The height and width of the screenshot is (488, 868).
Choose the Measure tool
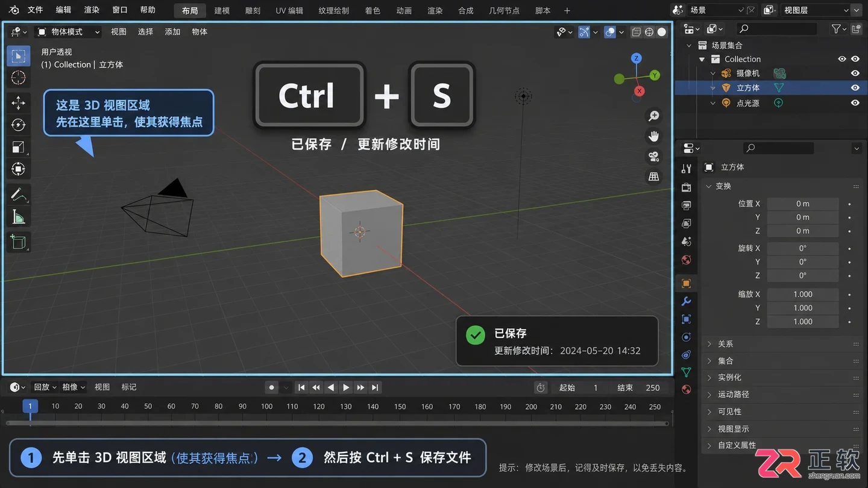click(18, 217)
